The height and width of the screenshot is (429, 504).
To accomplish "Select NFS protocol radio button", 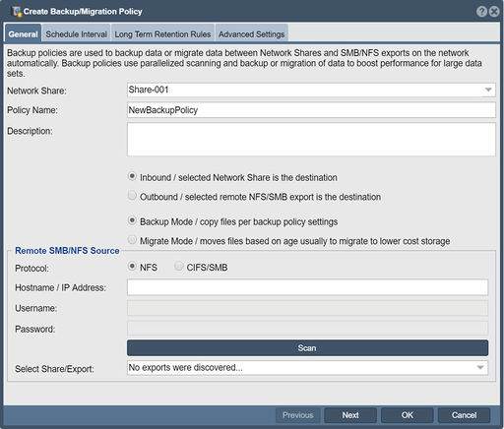I will pyautogui.click(x=132, y=266).
